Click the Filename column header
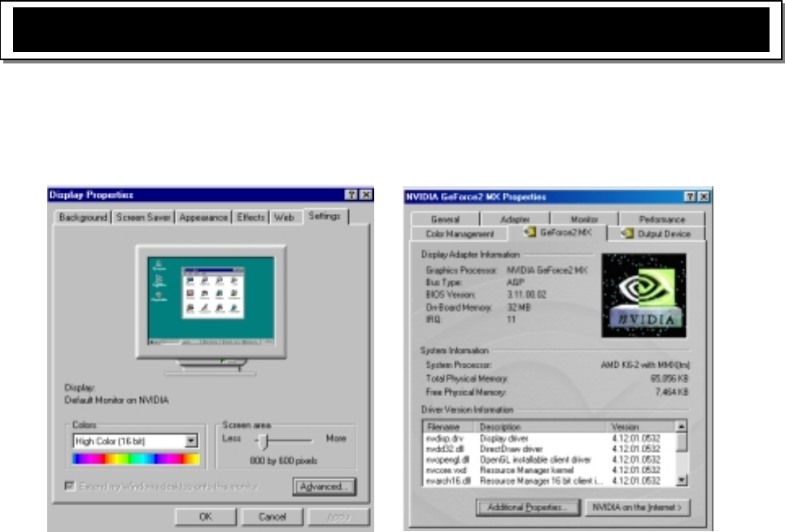This screenshot has width=785, height=532. (x=449, y=427)
